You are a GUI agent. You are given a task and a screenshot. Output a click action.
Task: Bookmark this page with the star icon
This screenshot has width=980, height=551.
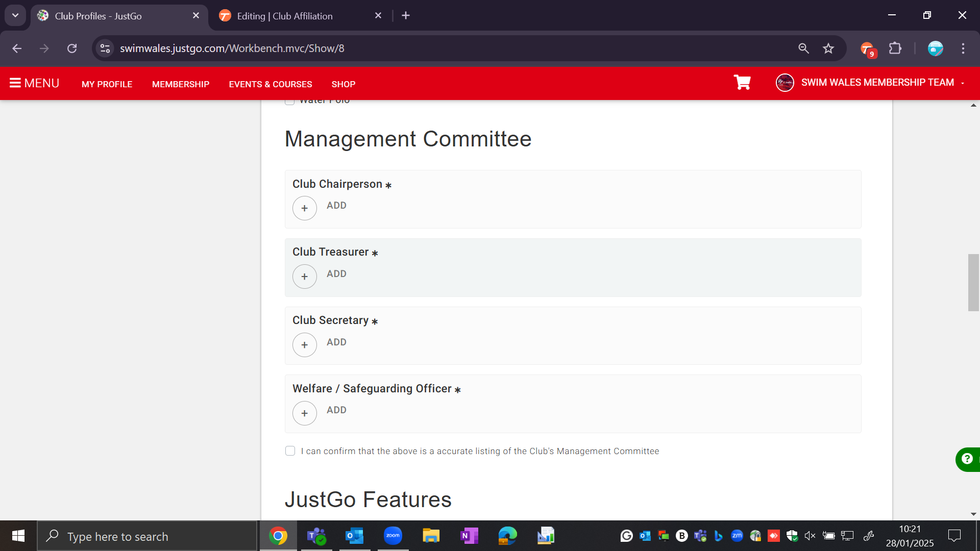828,48
